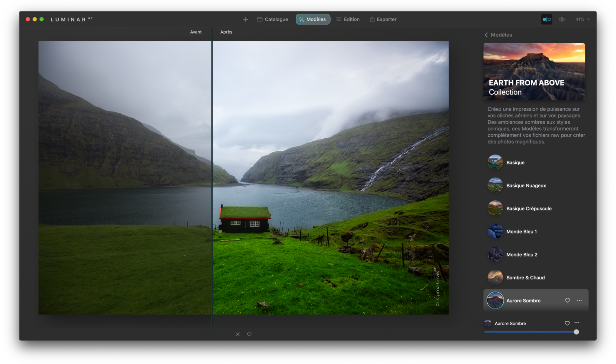Viewport: 616px width, 364px height.
Task: Open the applied Aurore Sombre three-dot menu
Action: 577,323
